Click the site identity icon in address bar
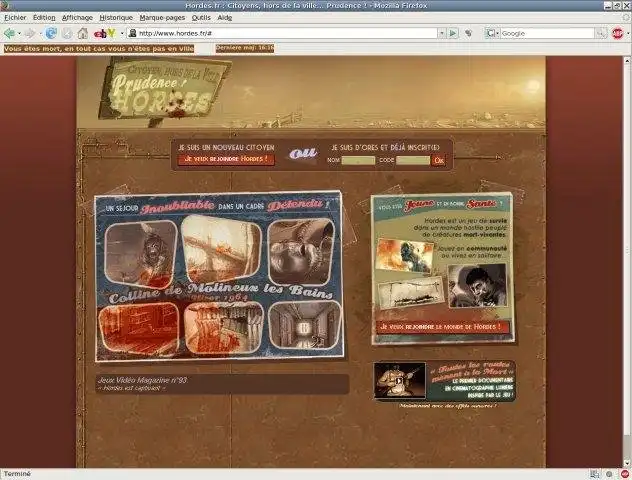 tap(132, 33)
